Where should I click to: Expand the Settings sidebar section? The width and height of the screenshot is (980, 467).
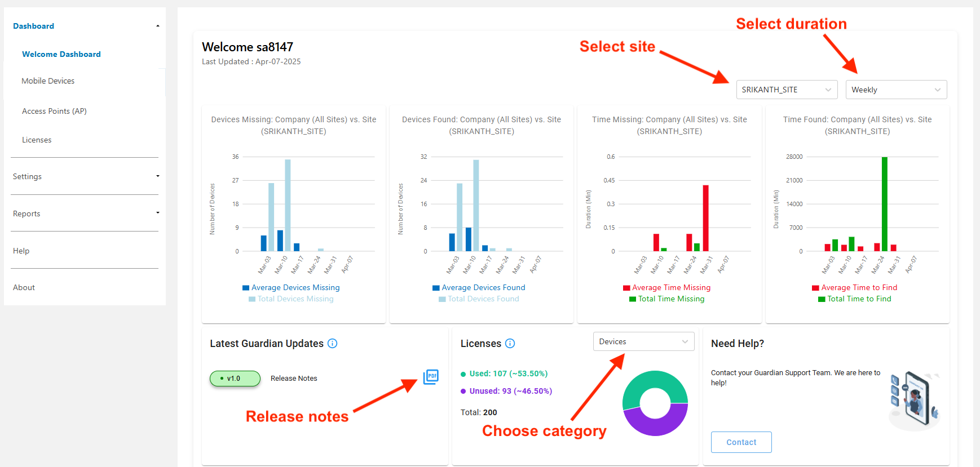pos(85,176)
